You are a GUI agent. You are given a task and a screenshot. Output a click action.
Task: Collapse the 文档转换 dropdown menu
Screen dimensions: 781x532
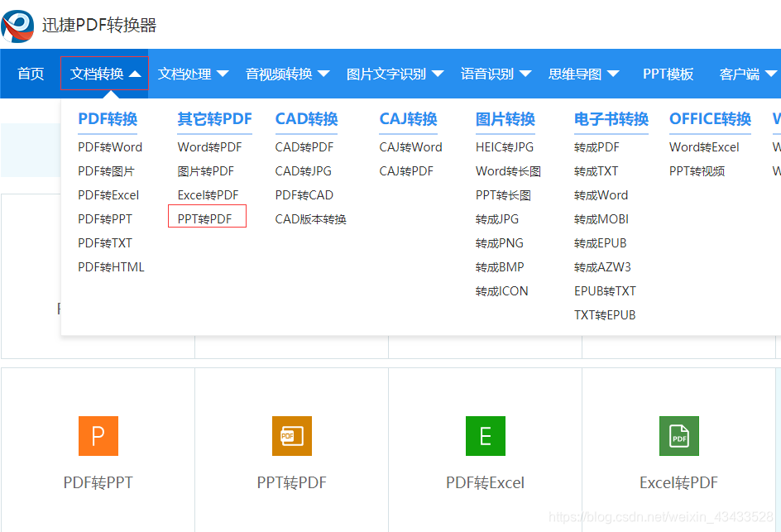click(x=104, y=74)
